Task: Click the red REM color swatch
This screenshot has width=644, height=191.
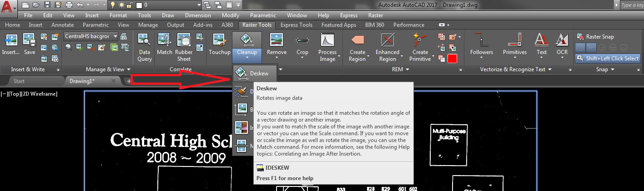Action: click(x=452, y=58)
